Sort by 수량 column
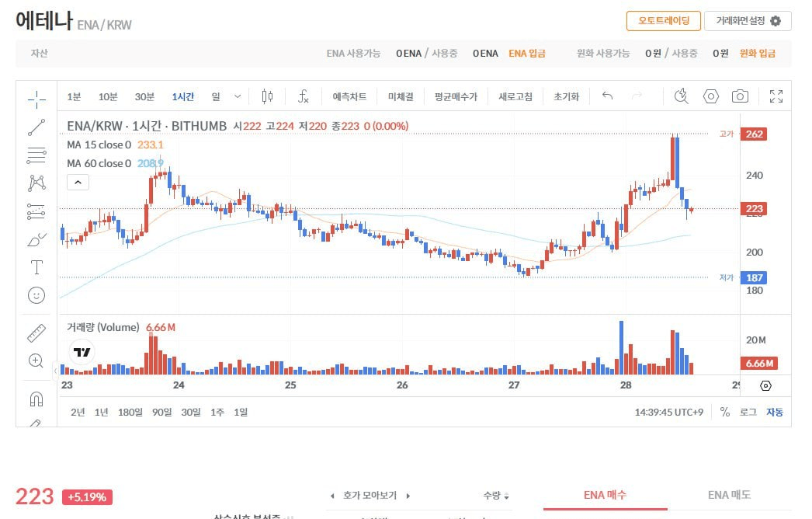The height and width of the screenshot is (519, 812). (x=495, y=496)
